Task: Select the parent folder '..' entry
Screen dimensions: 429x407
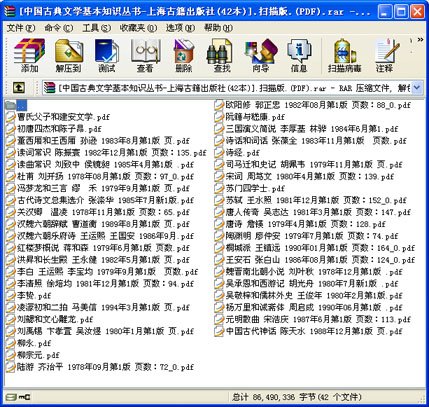Action: pyautogui.click(x=16, y=105)
